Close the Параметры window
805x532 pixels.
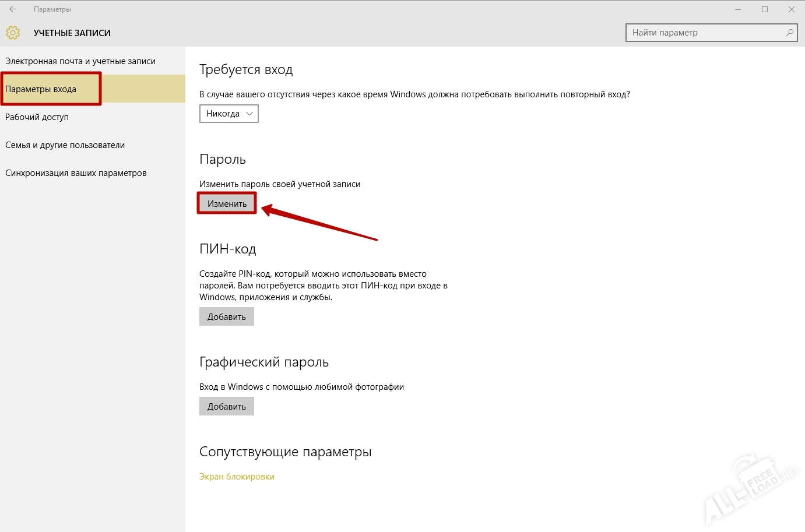[792, 9]
